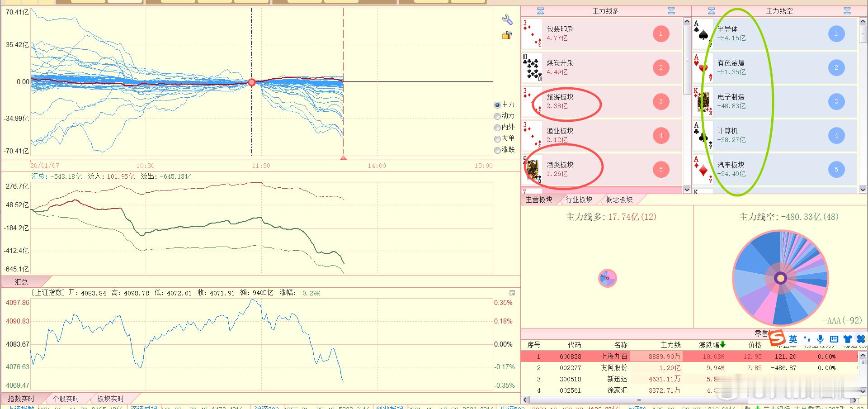Screen dimensions: 868x409
Task: Switch to the 个股实时 tab
Action: (x=66, y=399)
